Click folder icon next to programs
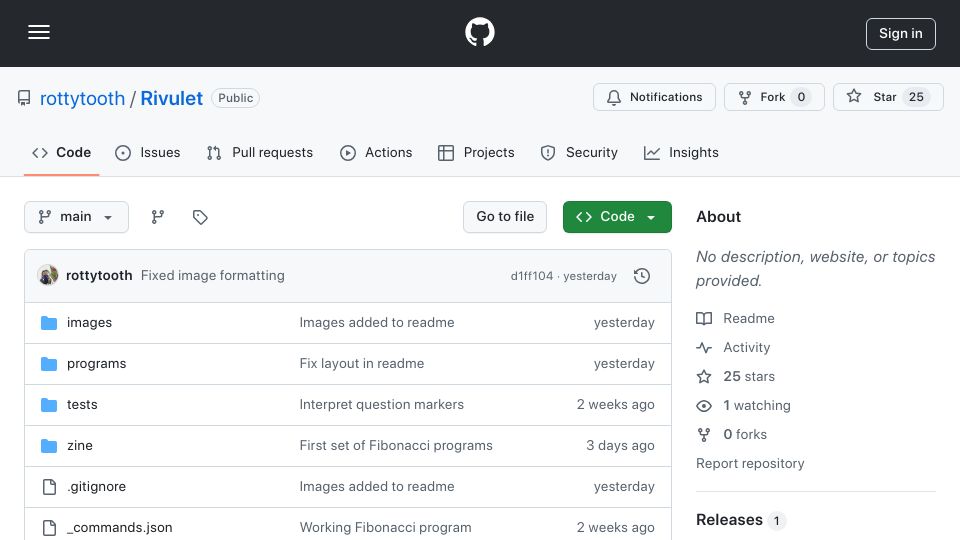 pos(49,364)
